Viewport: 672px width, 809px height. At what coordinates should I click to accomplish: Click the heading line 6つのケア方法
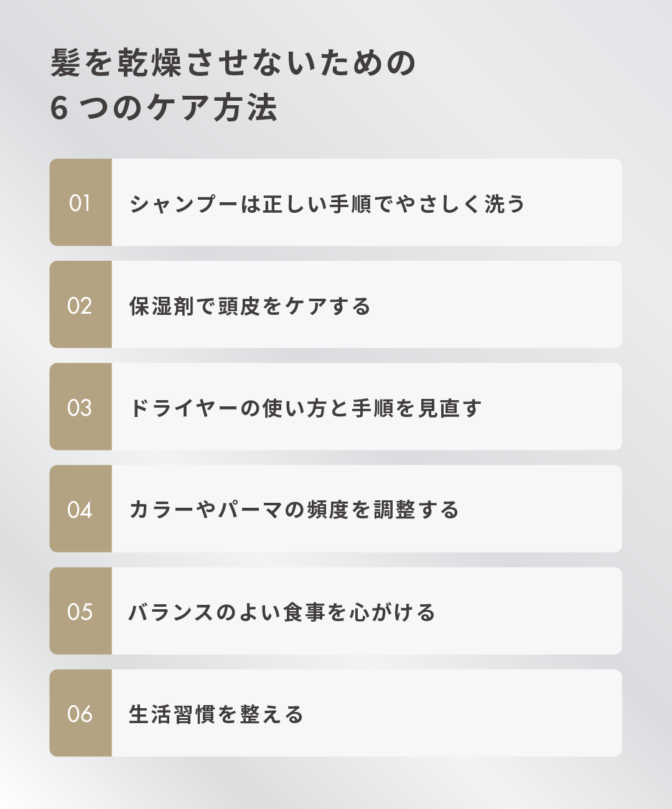pyautogui.click(x=164, y=108)
